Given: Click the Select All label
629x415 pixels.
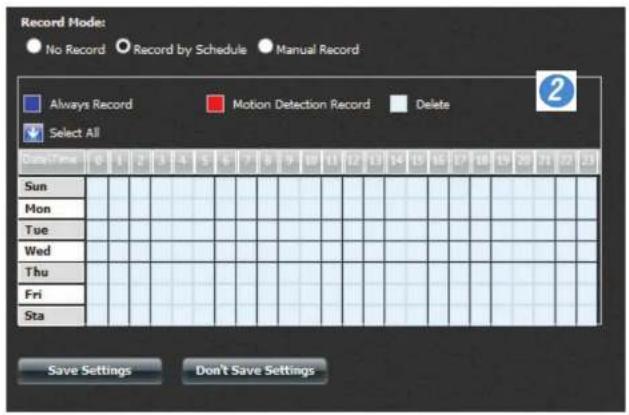Looking at the screenshot, I should pyautogui.click(x=75, y=133).
